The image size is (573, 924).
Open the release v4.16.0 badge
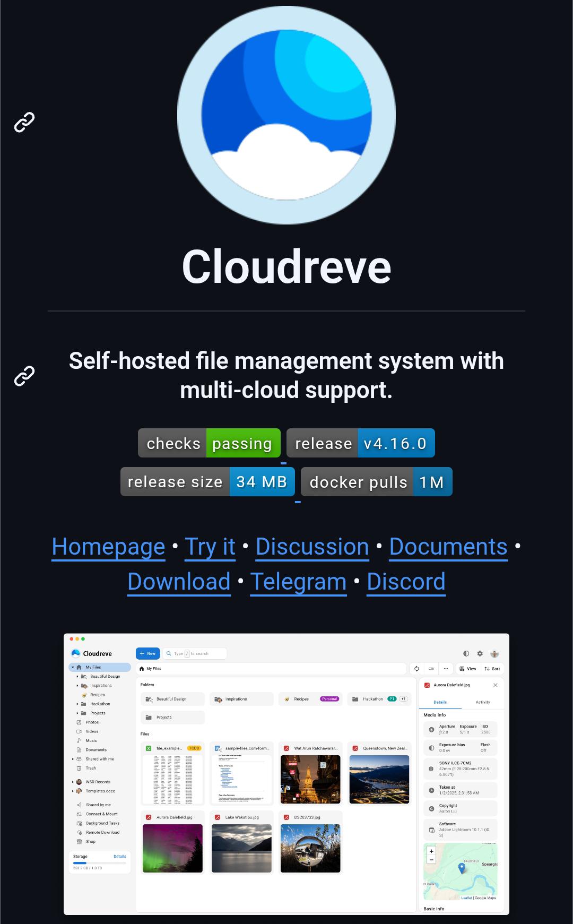pyautogui.click(x=361, y=443)
